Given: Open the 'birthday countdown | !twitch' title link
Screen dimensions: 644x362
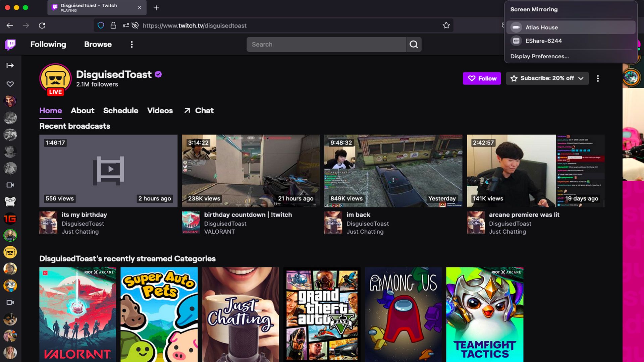Looking at the screenshot, I should click(248, 215).
